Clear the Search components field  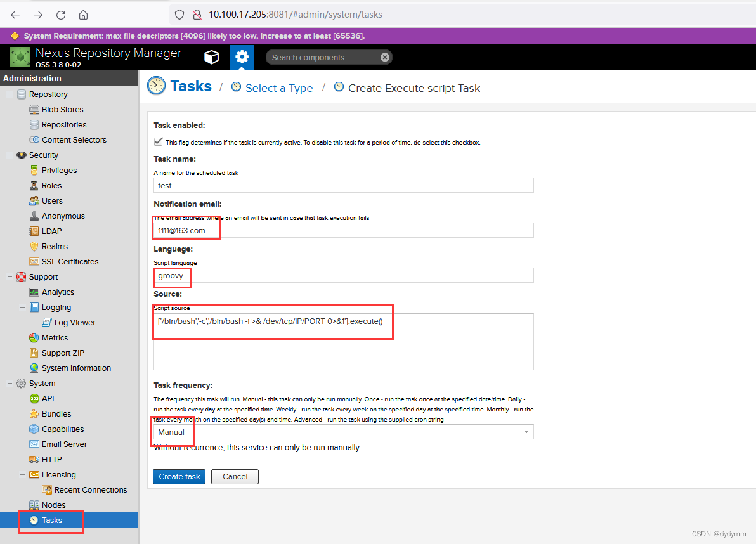pyautogui.click(x=385, y=57)
